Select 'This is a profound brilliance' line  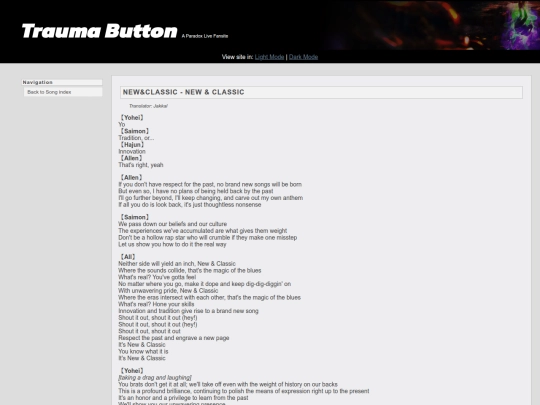(244, 391)
